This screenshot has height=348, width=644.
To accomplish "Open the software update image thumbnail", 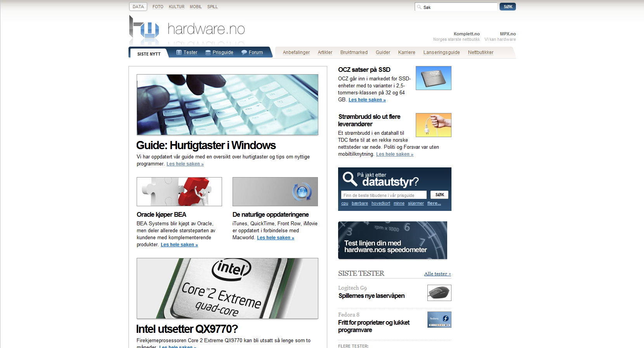I will tap(275, 192).
